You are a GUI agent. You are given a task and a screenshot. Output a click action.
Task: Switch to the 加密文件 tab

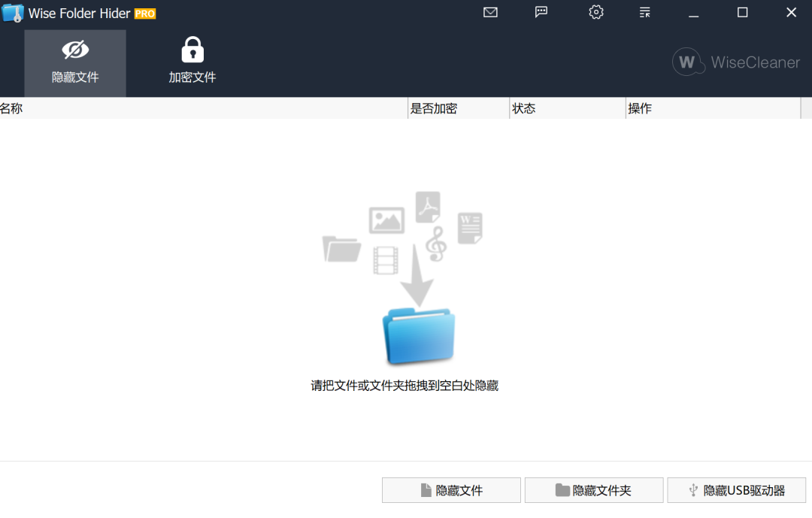click(x=192, y=63)
